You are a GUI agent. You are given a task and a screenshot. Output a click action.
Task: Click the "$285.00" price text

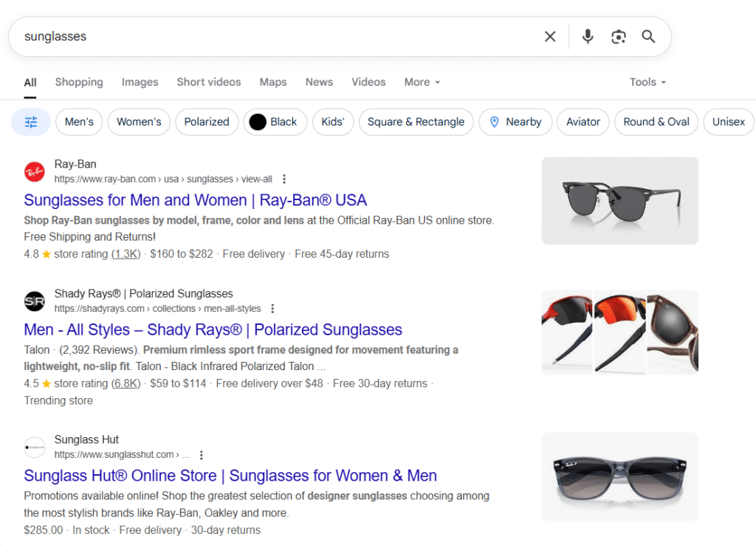[x=44, y=530]
